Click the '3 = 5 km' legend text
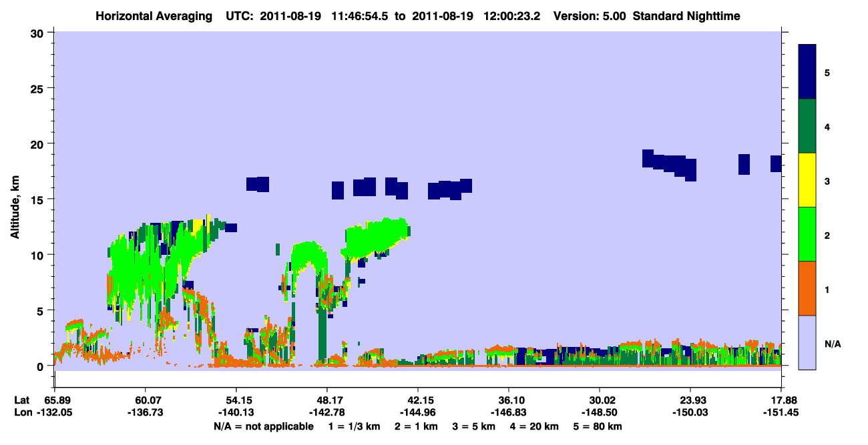 pyautogui.click(x=473, y=426)
